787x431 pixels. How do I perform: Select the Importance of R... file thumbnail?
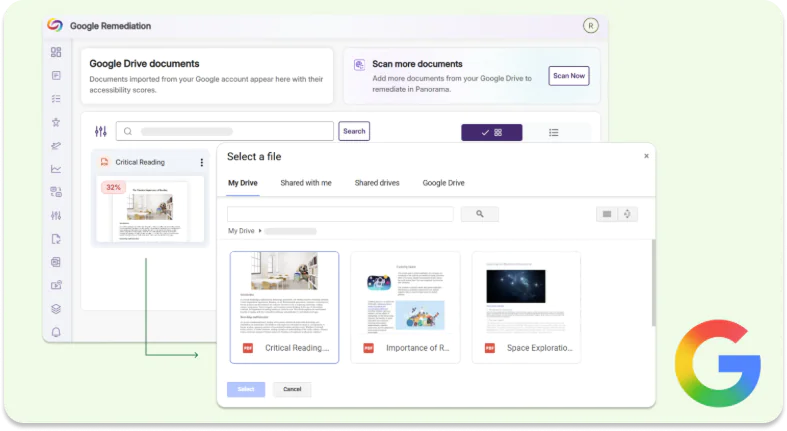(405, 307)
